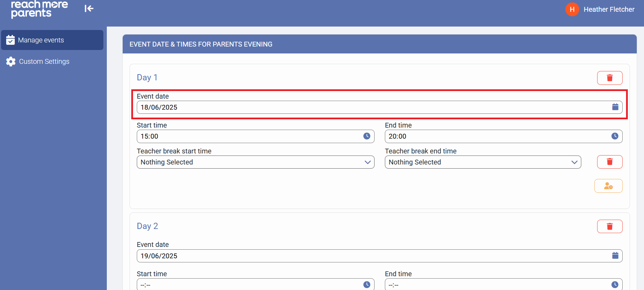Click the Heather Fletcher user name
Screen dimensions: 644x290
(x=609, y=9)
